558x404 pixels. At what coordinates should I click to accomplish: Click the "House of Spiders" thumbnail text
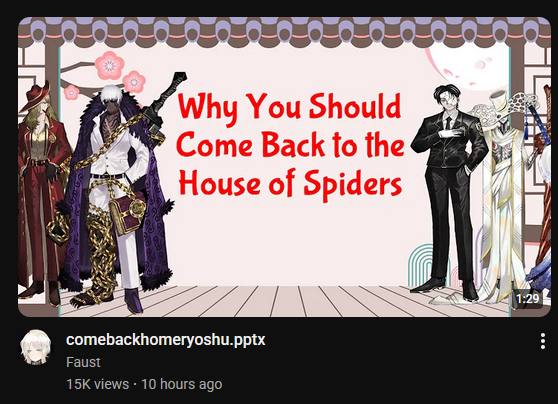click(x=290, y=184)
